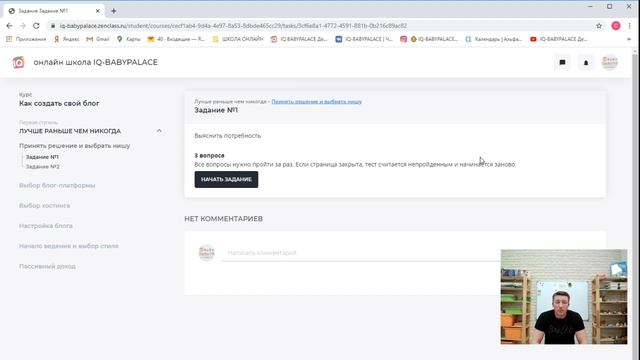Viewport: 640px width, 360px height.
Task: Open the ШКОЛА ОНЛАЙН bookmark folder
Action: tap(238, 39)
